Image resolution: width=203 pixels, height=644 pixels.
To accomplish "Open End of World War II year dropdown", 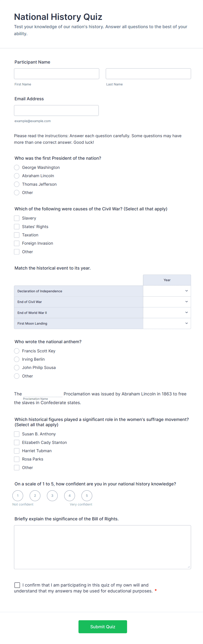I will click(x=167, y=313).
